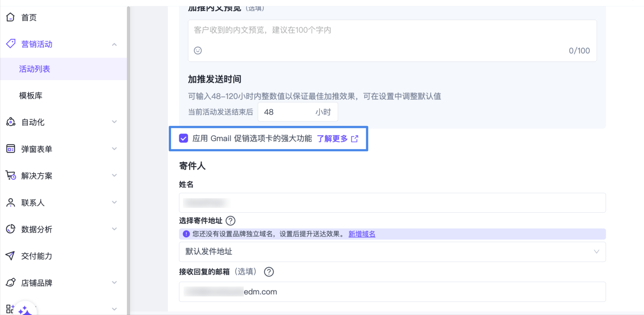Click the 48 hours send time field

tap(285, 112)
